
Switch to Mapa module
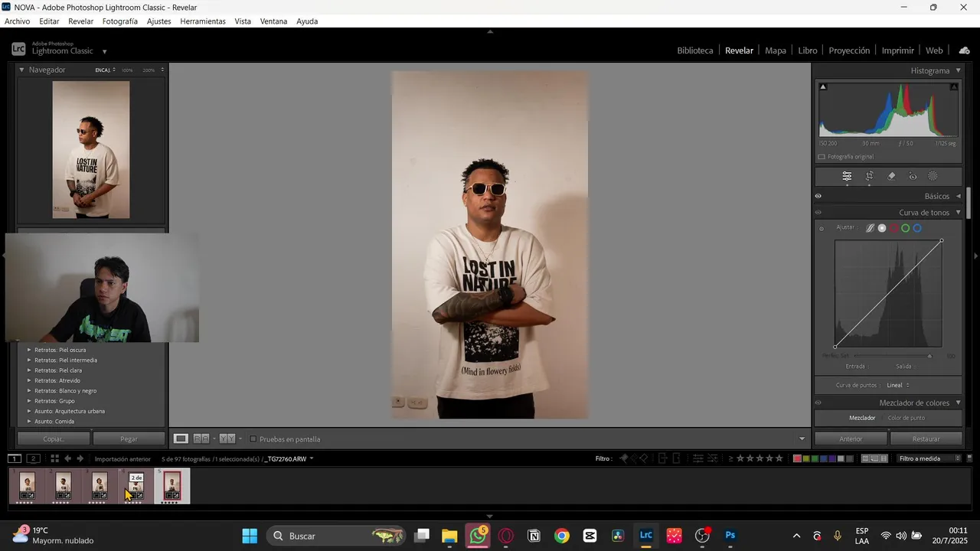[776, 51]
